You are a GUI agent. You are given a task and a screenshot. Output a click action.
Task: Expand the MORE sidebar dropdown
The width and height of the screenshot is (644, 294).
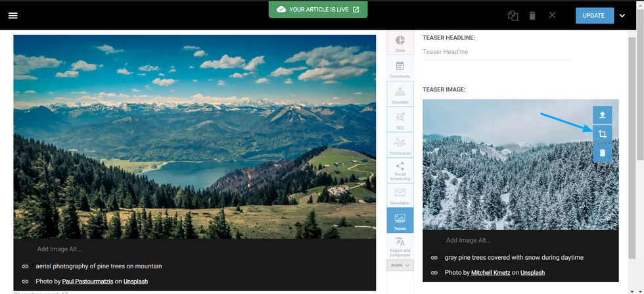(x=400, y=265)
